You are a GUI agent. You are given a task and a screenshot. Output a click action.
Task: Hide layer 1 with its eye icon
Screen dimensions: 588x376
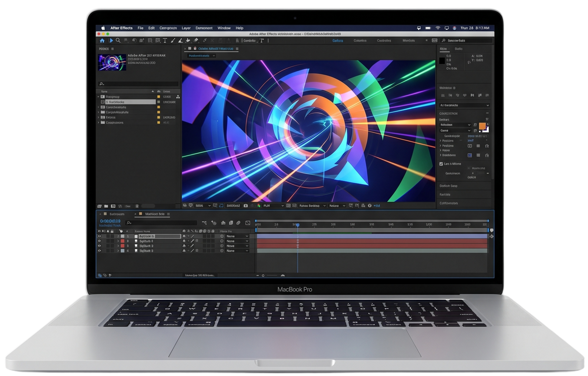(99, 236)
